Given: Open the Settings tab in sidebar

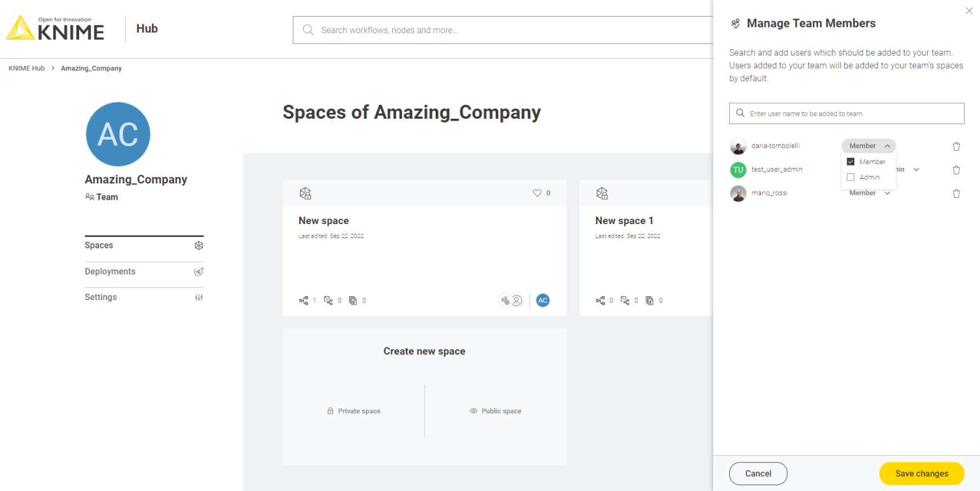Looking at the screenshot, I should pos(144,298).
